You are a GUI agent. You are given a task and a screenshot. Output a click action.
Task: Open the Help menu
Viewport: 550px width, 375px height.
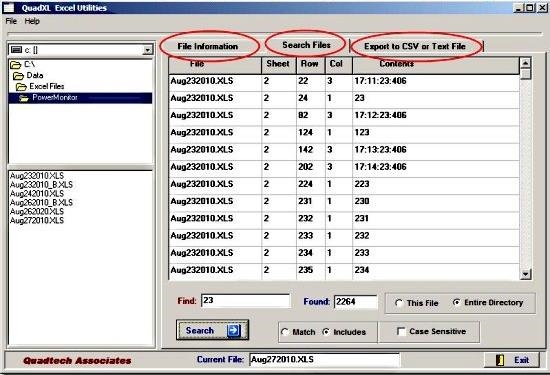coord(32,21)
